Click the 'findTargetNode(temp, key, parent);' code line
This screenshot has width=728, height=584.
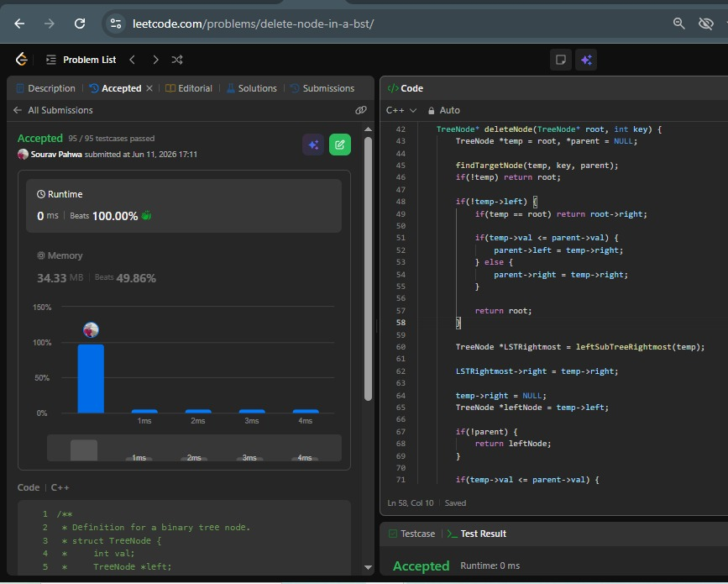click(537, 166)
